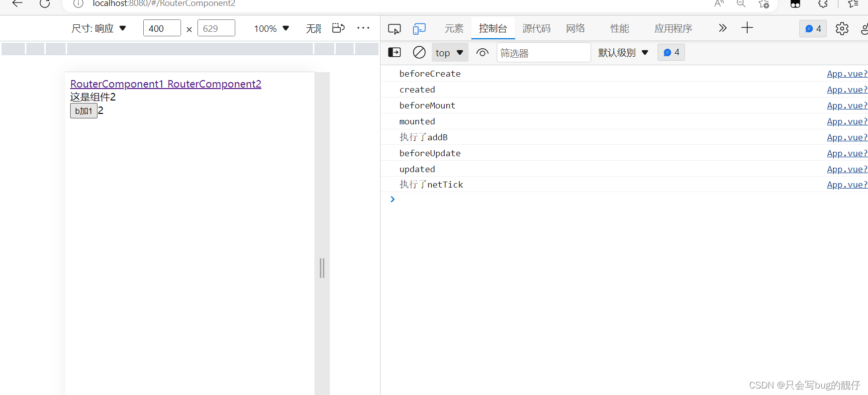
Task: Clear the console with the circle-slash icon
Action: 419,52
